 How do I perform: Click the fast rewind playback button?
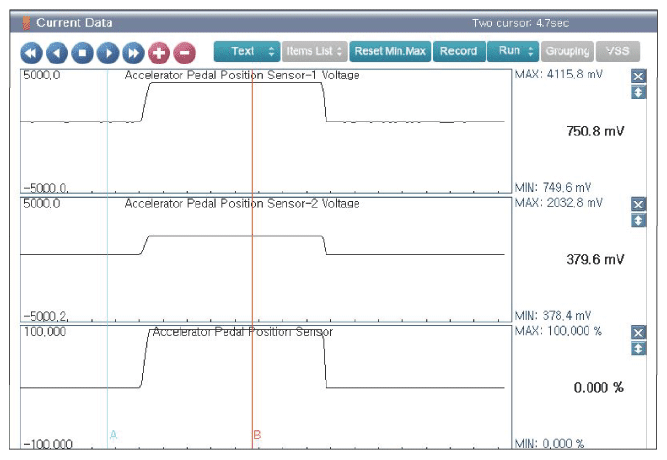[31, 53]
